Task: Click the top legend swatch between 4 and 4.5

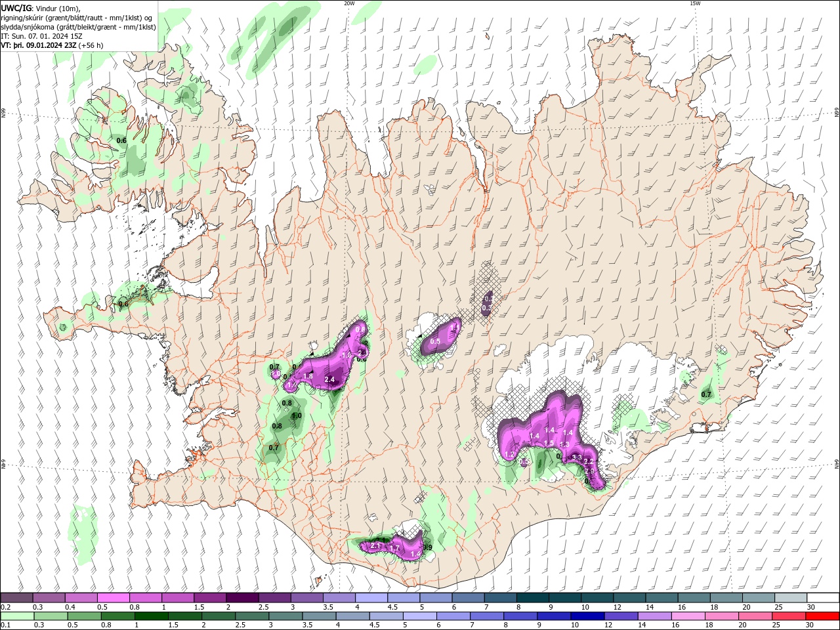Action: click(371, 597)
